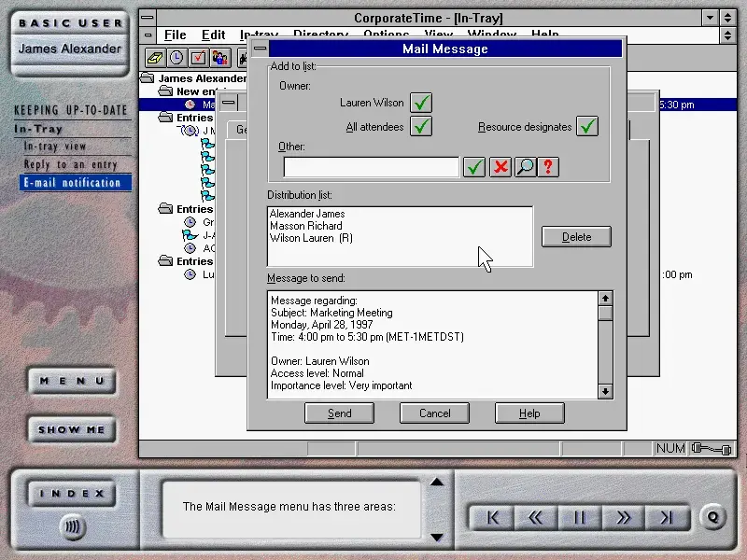747x560 pixels.
Task: Click the red X beside the Other field
Action: (500, 167)
